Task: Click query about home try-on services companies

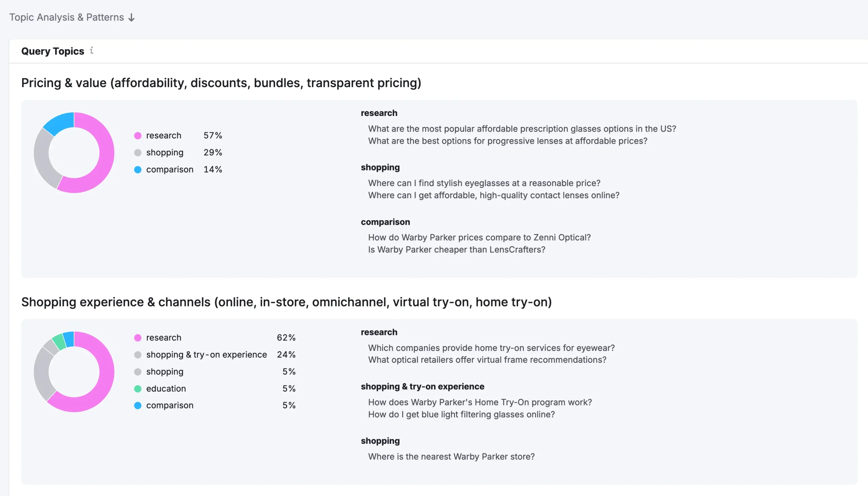Action: [491, 348]
